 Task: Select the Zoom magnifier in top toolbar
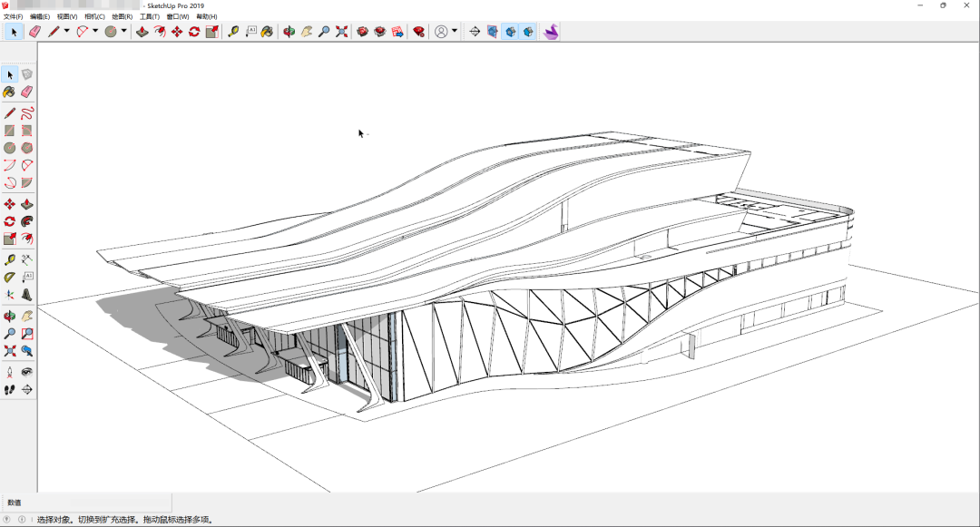pos(324,32)
